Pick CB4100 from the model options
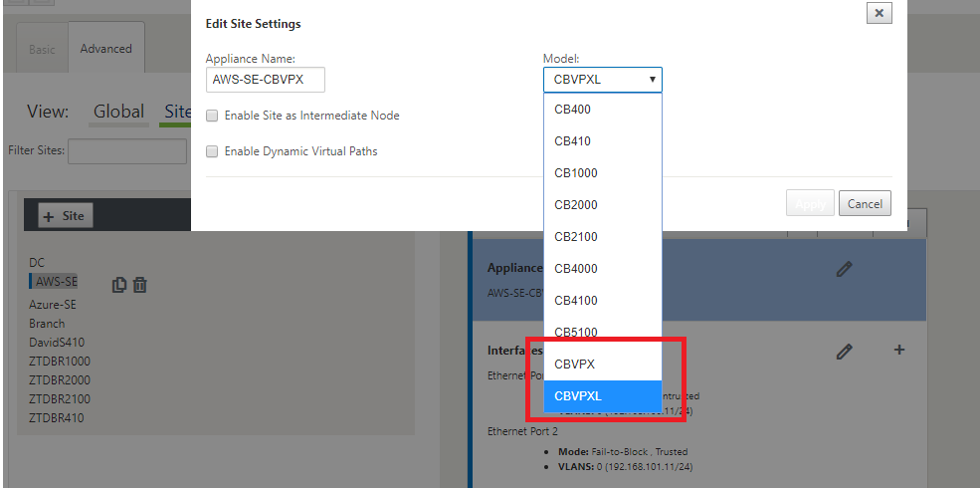Viewport: 980px width, 488px height. (603, 301)
